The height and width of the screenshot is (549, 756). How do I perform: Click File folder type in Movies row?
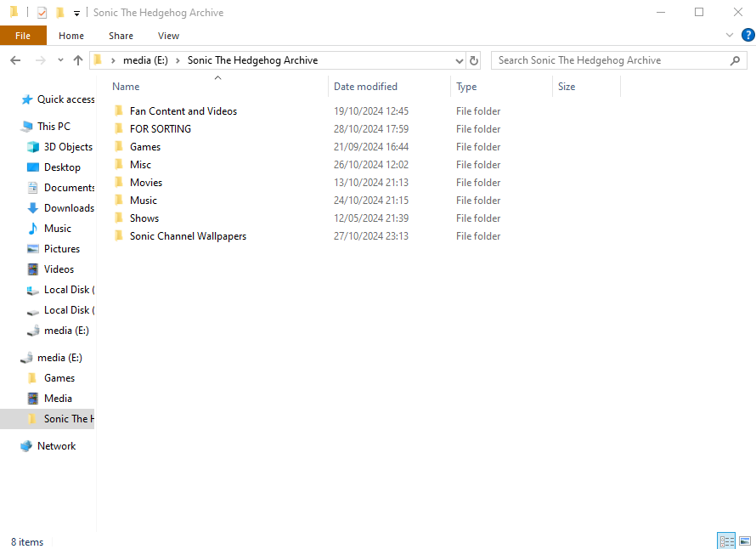click(x=478, y=183)
